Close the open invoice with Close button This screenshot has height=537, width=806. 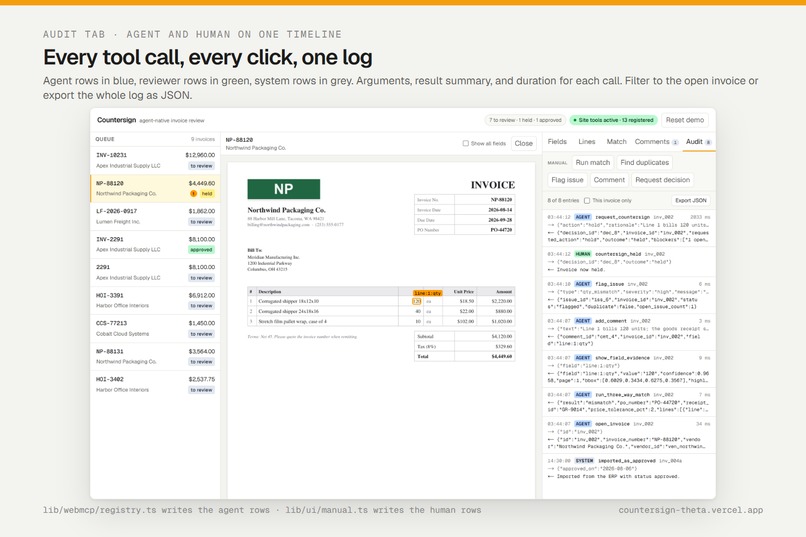click(523, 143)
